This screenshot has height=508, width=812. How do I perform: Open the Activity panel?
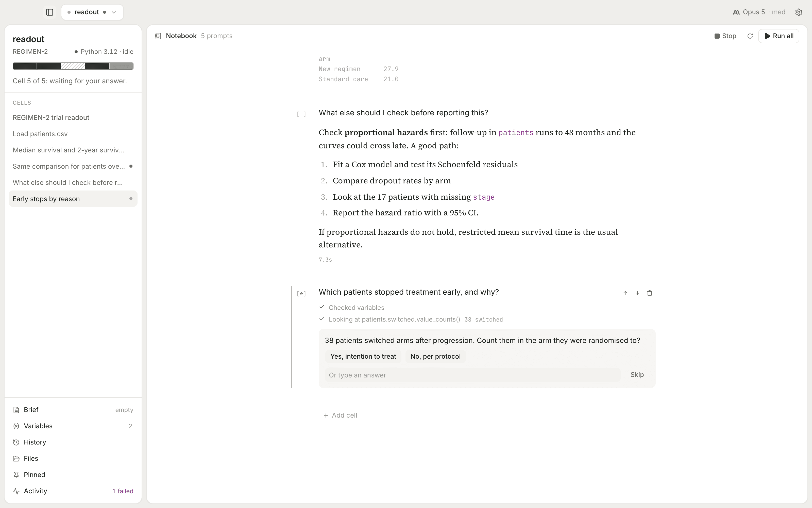click(73, 491)
